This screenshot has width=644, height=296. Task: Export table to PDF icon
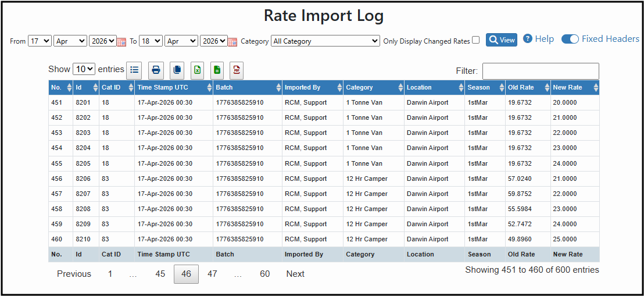click(x=237, y=70)
